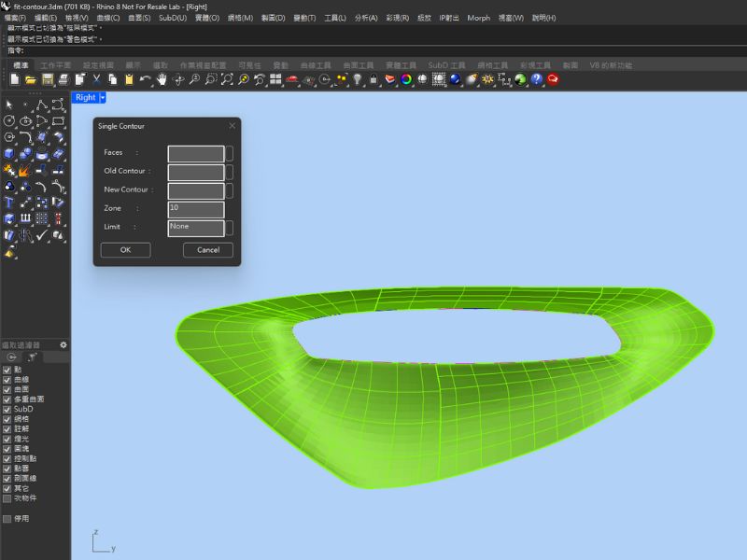
Task: Open selection filter gear settings
Action: [63, 344]
